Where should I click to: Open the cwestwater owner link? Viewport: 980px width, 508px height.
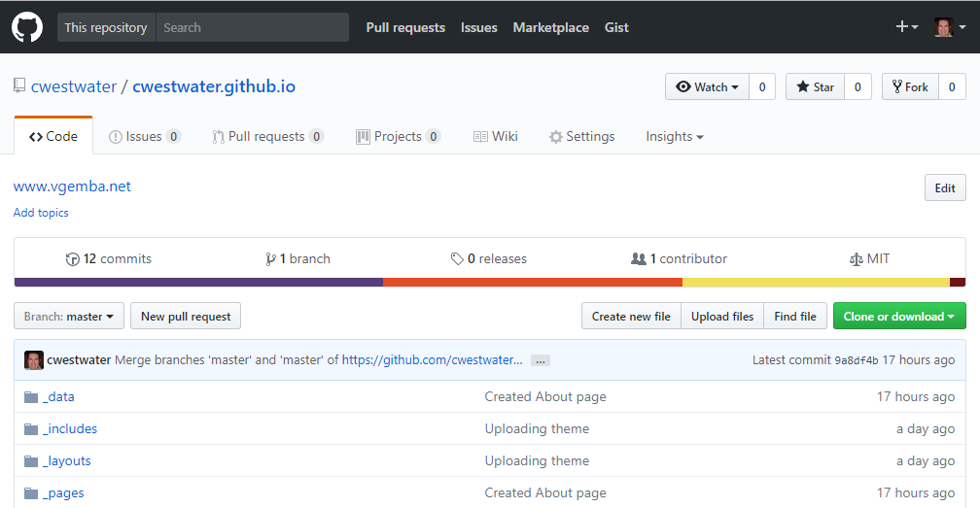point(74,86)
